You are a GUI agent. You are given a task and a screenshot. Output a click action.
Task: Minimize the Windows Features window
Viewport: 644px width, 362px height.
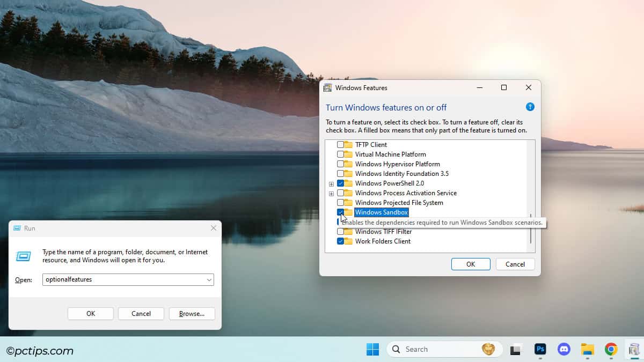479,87
